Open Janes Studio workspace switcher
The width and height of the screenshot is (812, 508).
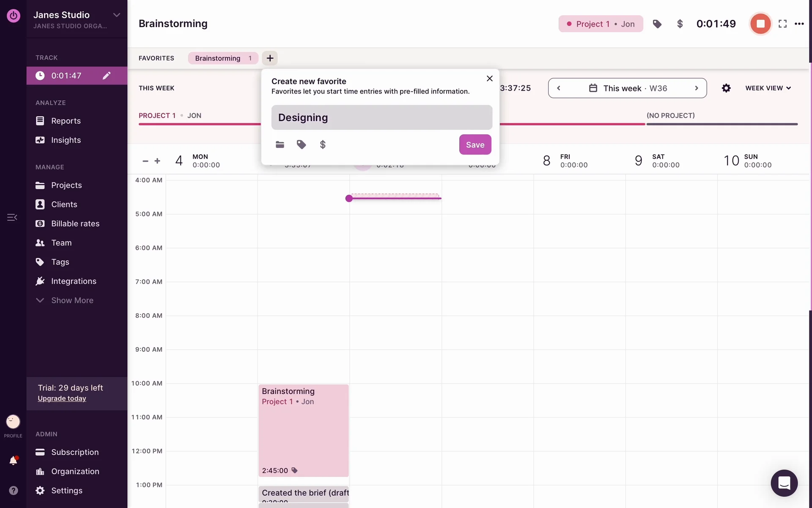pyautogui.click(x=117, y=15)
